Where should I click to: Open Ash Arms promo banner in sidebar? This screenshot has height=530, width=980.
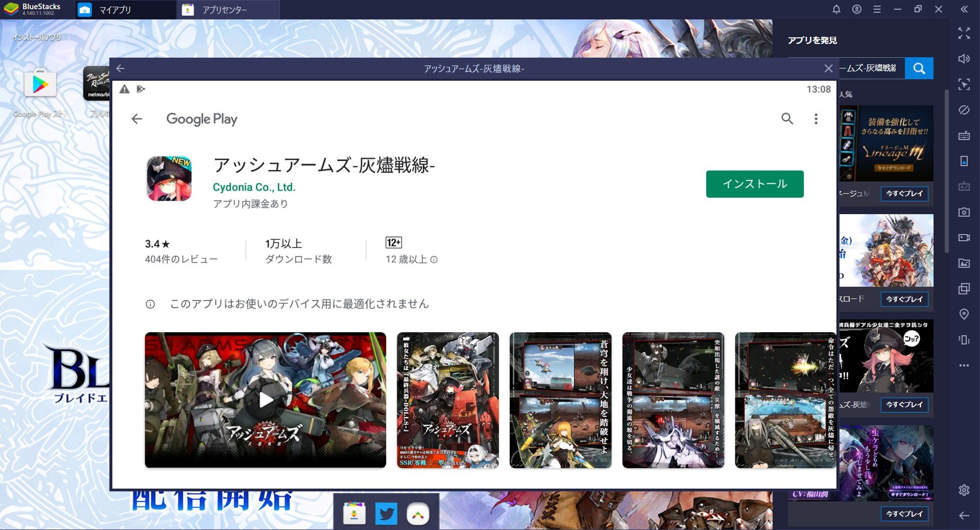(886, 356)
